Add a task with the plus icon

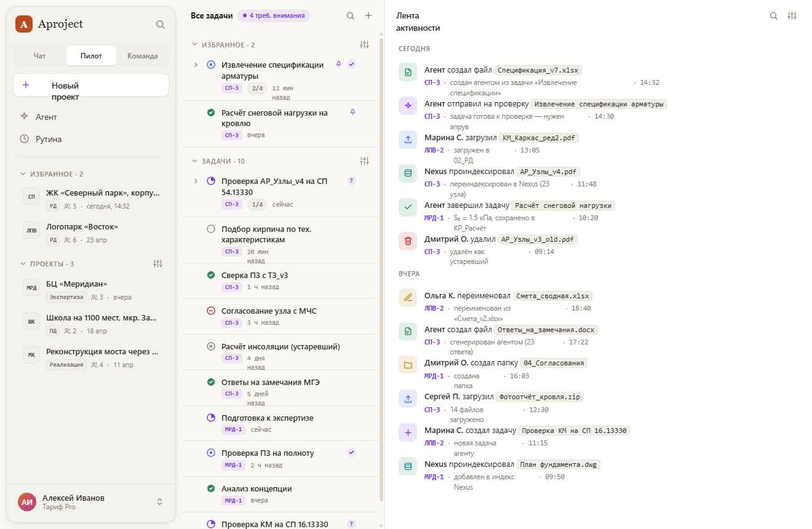tap(368, 16)
